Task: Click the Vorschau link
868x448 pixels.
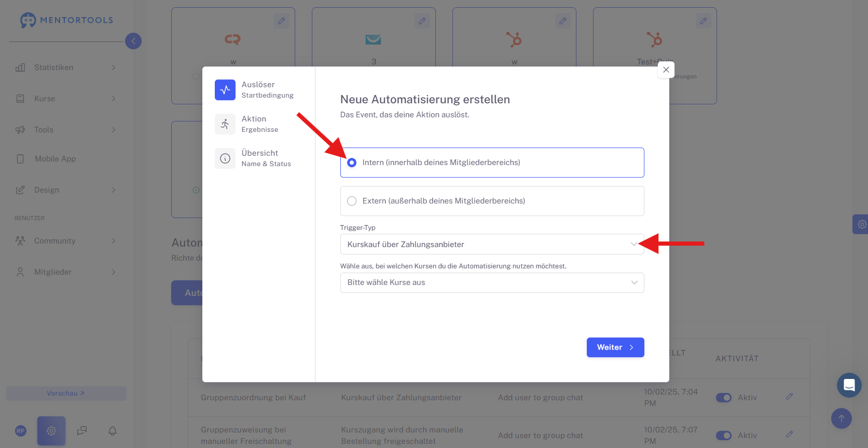Action: [66, 393]
